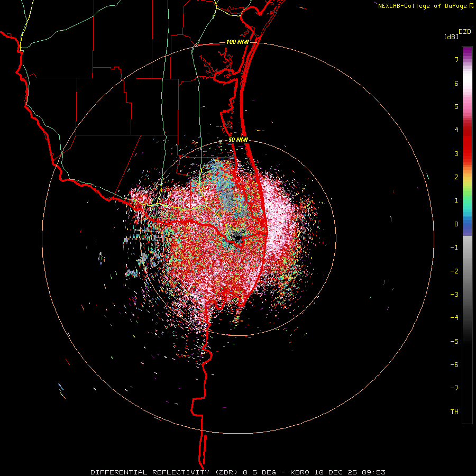Click the 1 value on color scale
The width and height of the screenshot is (476, 476).
(456, 200)
